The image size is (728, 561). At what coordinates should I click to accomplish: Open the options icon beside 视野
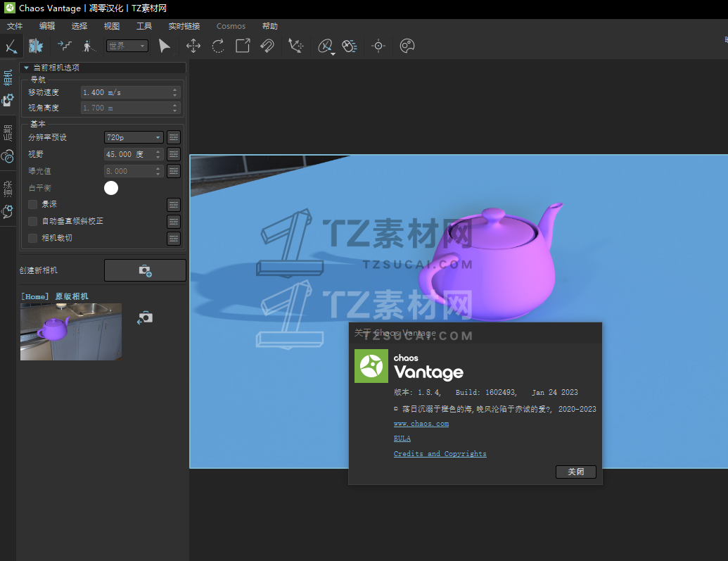pyautogui.click(x=174, y=154)
